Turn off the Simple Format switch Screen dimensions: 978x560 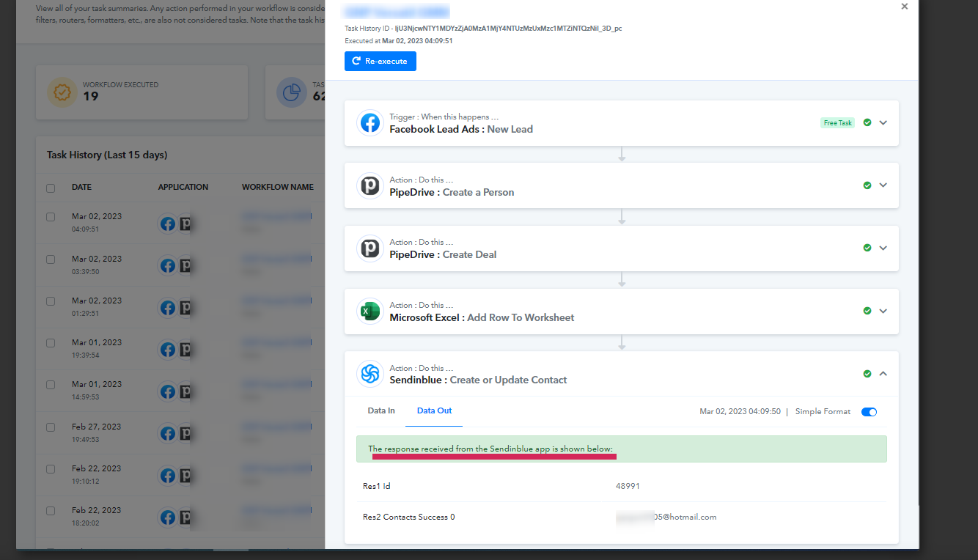point(869,412)
